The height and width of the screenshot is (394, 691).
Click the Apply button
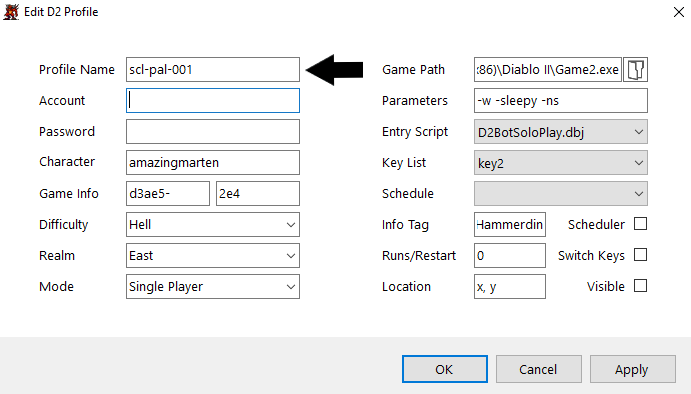[x=632, y=369]
